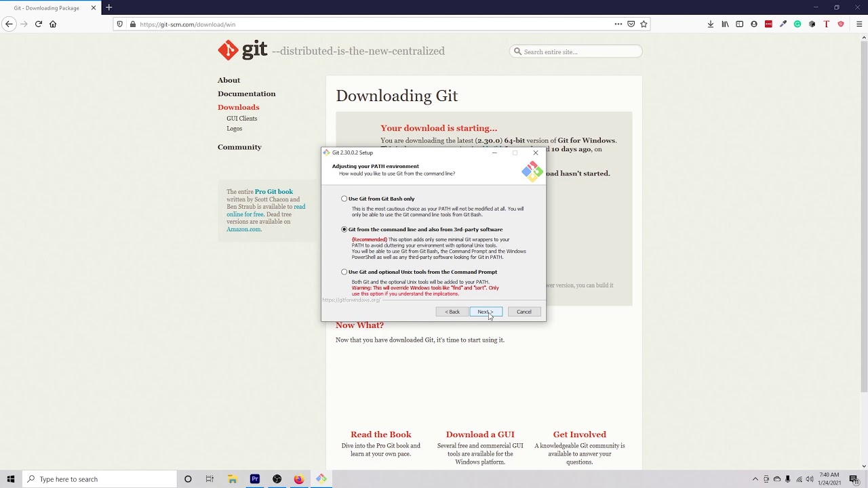Click the git logo on website
Viewport: 868px width, 488px height.
pos(243,50)
